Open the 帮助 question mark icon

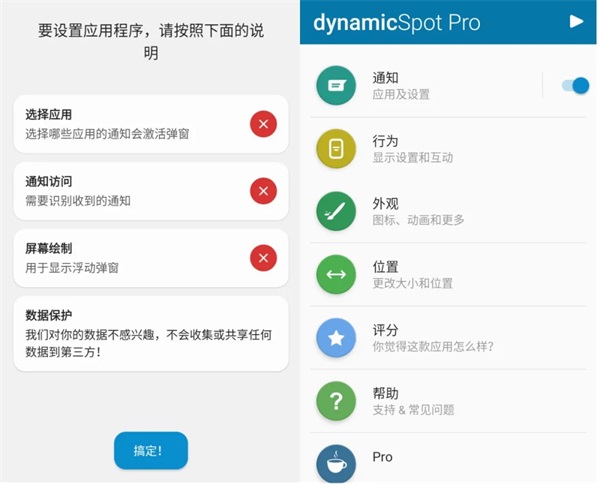click(x=336, y=401)
